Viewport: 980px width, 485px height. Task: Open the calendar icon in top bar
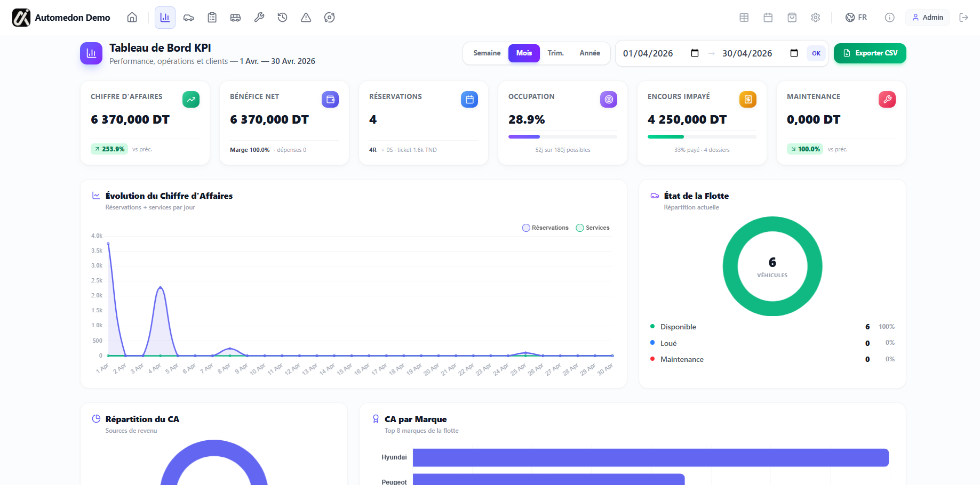[768, 18]
